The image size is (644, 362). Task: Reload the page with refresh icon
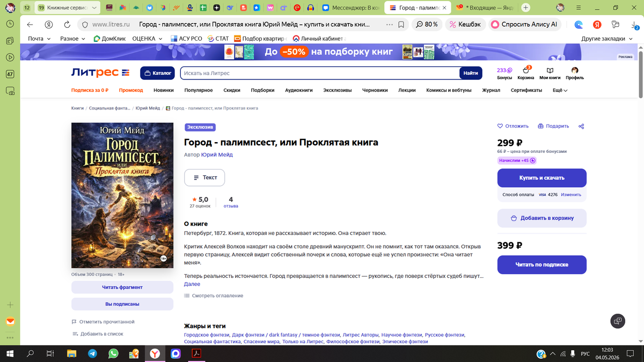67,25
